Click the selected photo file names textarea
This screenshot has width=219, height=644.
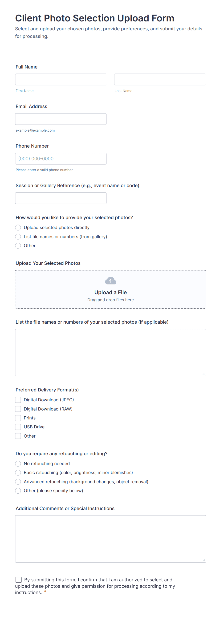tap(110, 352)
